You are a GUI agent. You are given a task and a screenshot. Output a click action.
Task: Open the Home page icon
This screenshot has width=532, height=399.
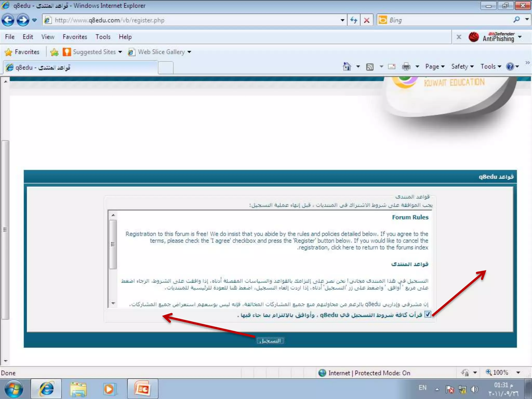(347, 67)
